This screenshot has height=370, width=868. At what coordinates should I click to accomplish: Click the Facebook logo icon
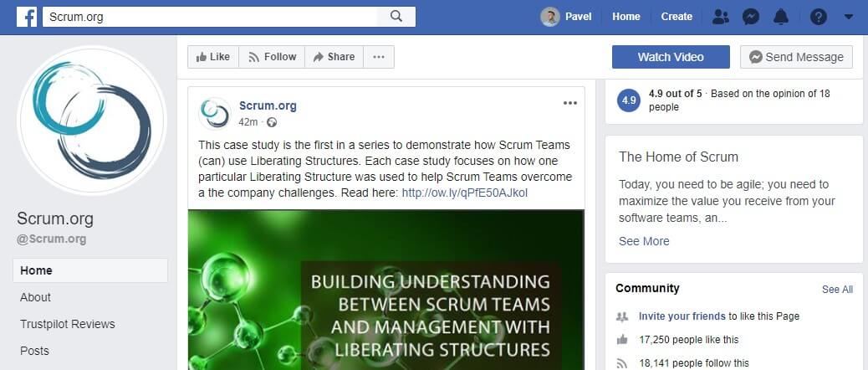coord(27,17)
